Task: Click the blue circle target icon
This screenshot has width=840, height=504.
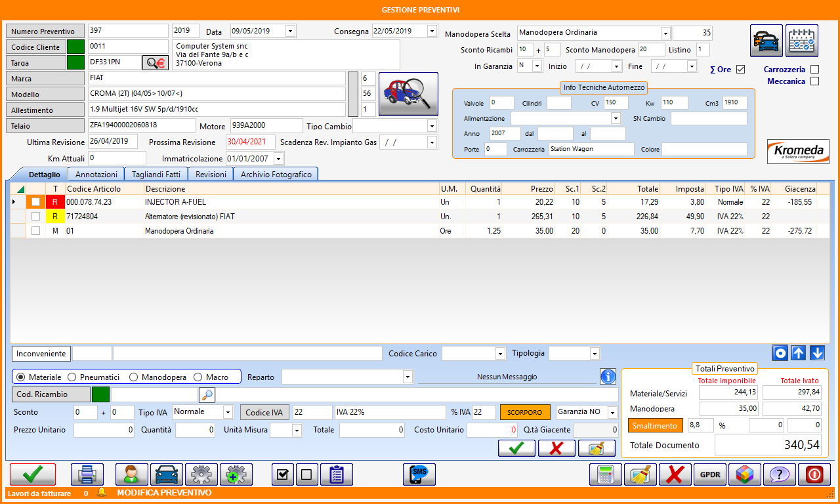Action: pyautogui.click(x=780, y=353)
